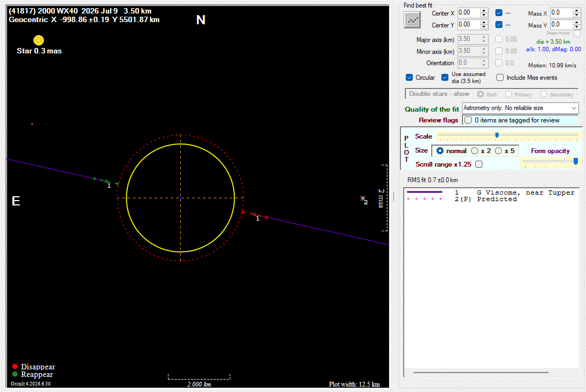Increase Center Y with up arrow
The width and height of the screenshot is (586, 392).
pos(484,23)
